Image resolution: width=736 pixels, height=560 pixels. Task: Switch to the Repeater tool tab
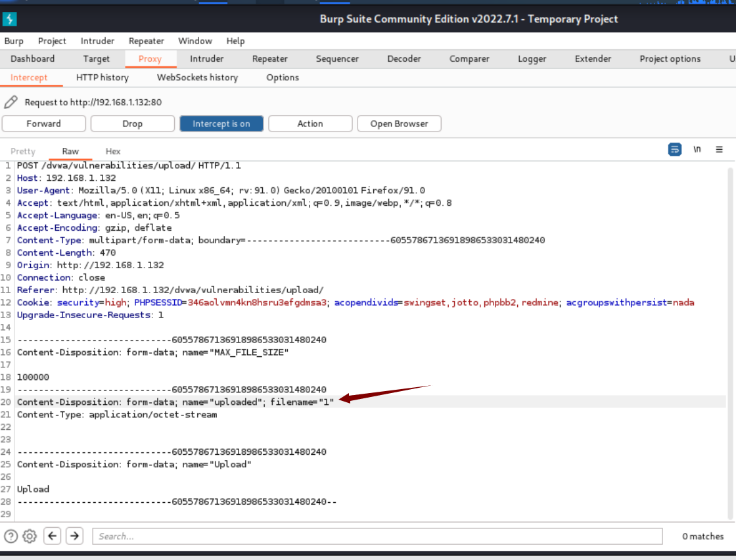click(270, 58)
